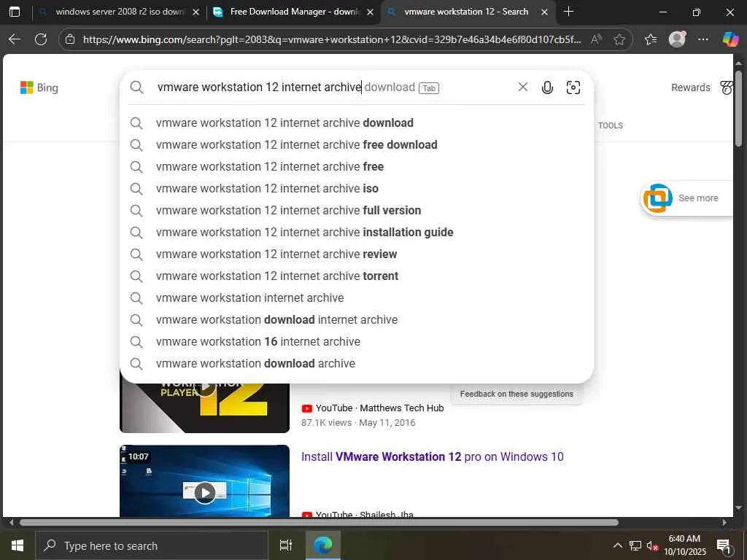
Task: Open Rewards medal icon
Action: click(x=727, y=87)
